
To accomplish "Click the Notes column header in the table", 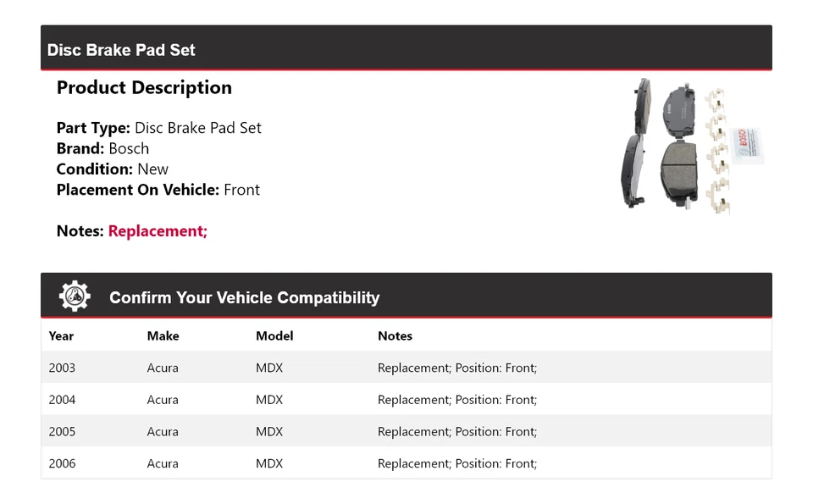I will pos(395,336).
